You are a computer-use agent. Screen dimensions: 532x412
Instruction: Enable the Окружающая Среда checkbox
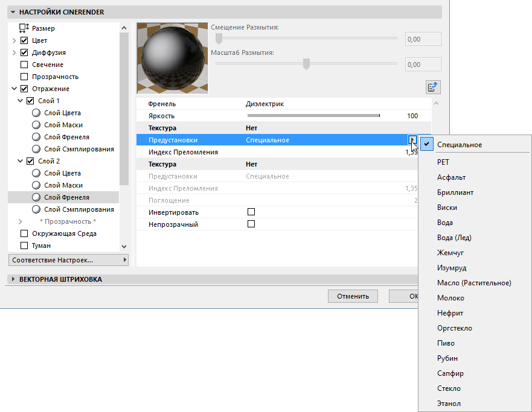pyautogui.click(x=24, y=233)
